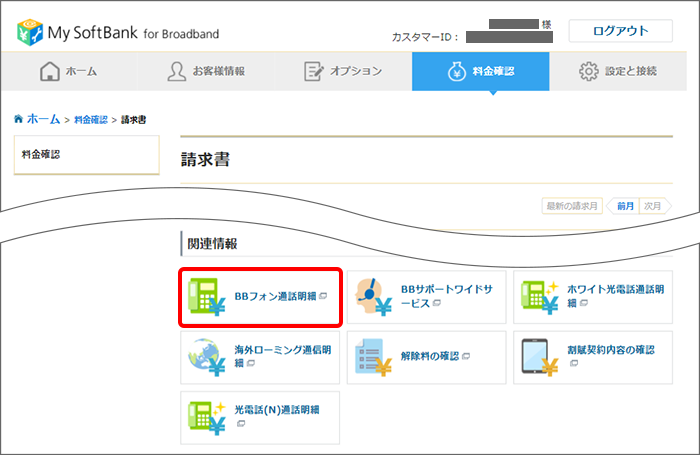This screenshot has height=455, width=700.
Task: Open the BBサポートワイドサービス link
Action: click(426, 297)
